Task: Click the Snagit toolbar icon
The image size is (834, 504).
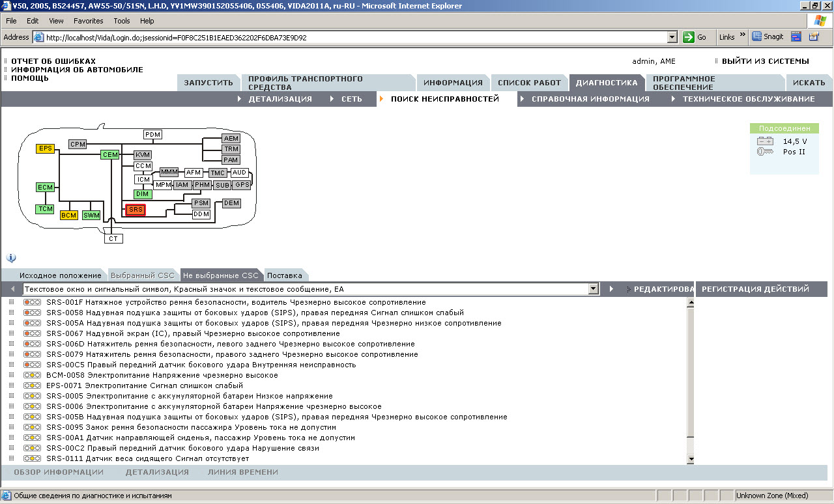Action: (768, 37)
